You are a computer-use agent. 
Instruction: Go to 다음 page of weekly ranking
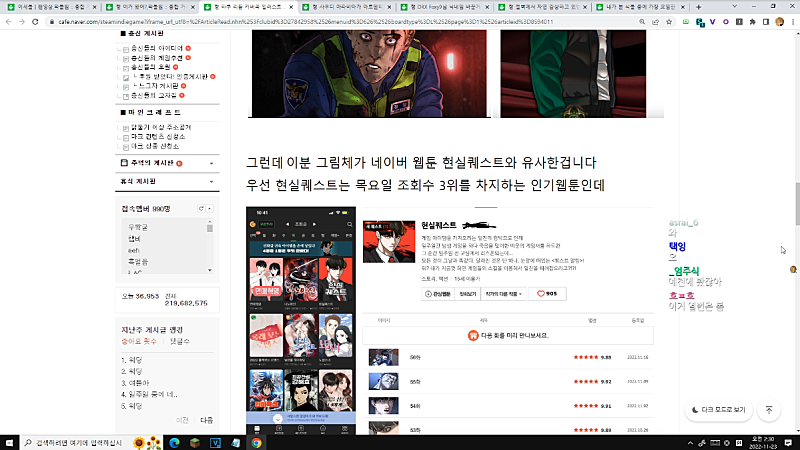point(207,420)
